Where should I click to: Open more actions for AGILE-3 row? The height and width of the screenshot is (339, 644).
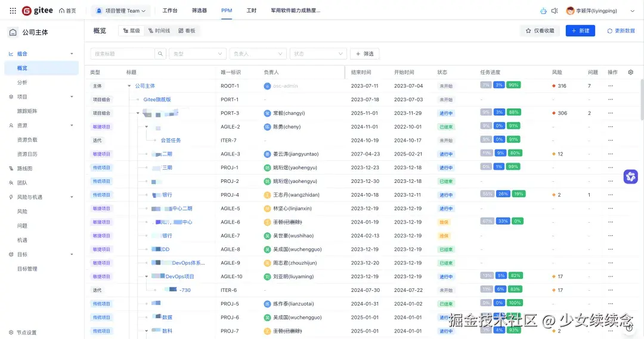click(611, 154)
